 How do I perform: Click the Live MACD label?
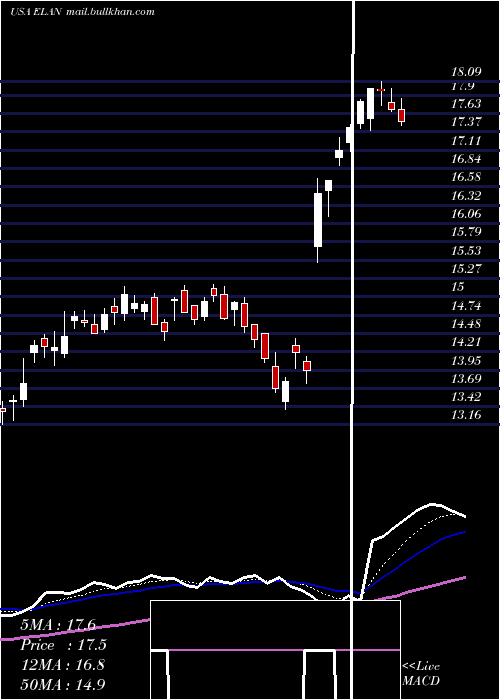pyautogui.click(x=421, y=673)
